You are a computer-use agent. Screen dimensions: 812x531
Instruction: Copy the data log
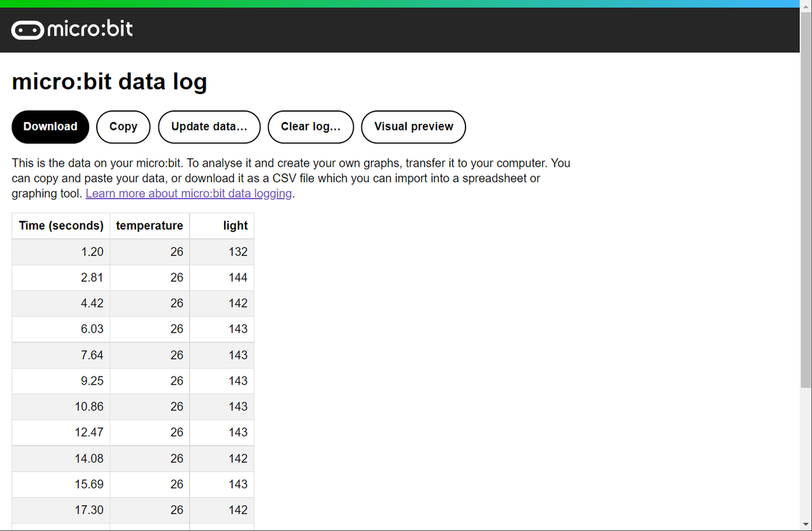[x=123, y=127]
